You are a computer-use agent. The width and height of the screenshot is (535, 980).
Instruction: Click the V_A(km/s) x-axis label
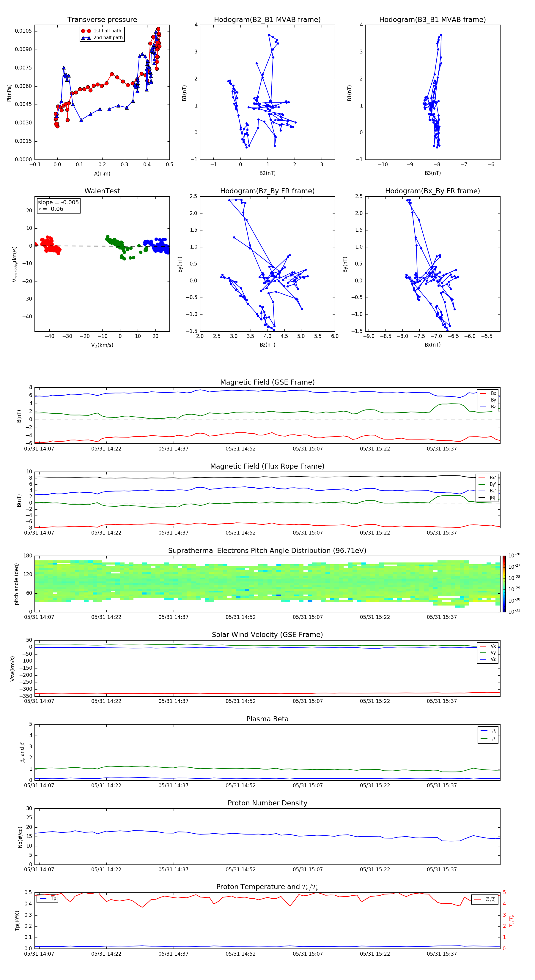tap(102, 345)
